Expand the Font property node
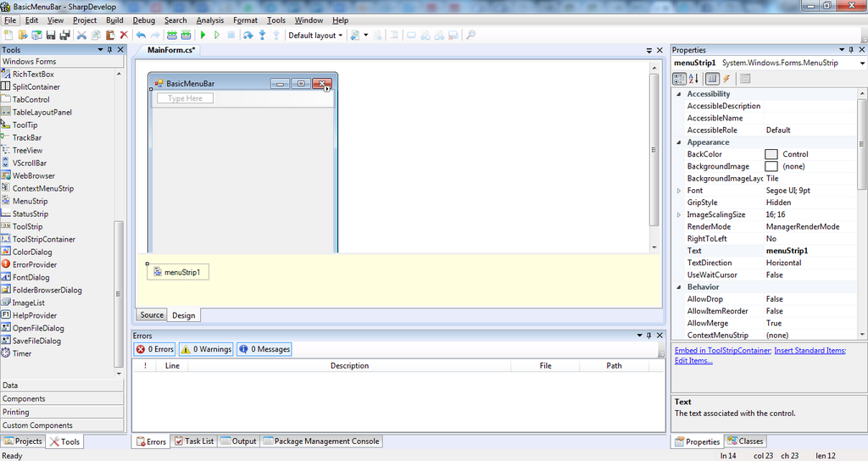The image size is (868, 461). [x=679, y=191]
